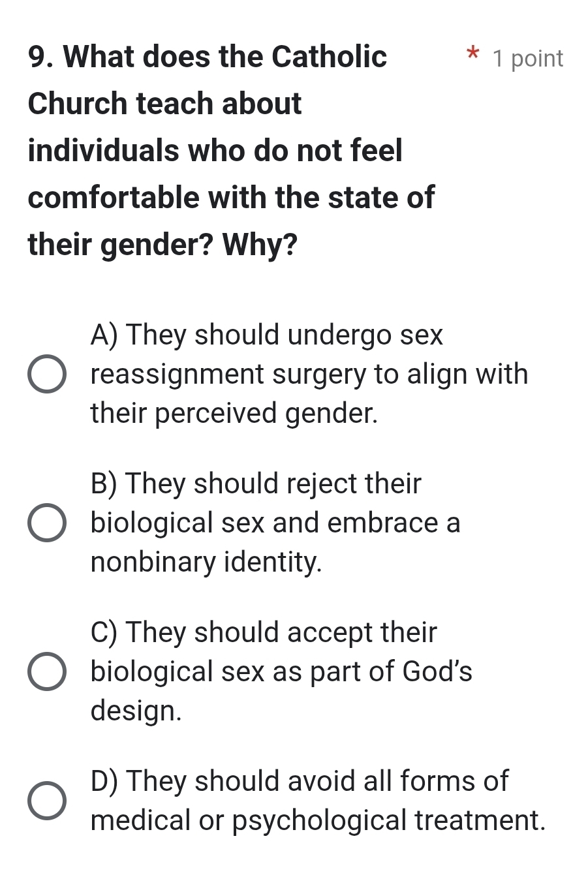Select the radio button for option B
This screenshot has height=894, width=588.
coord(47,523)
